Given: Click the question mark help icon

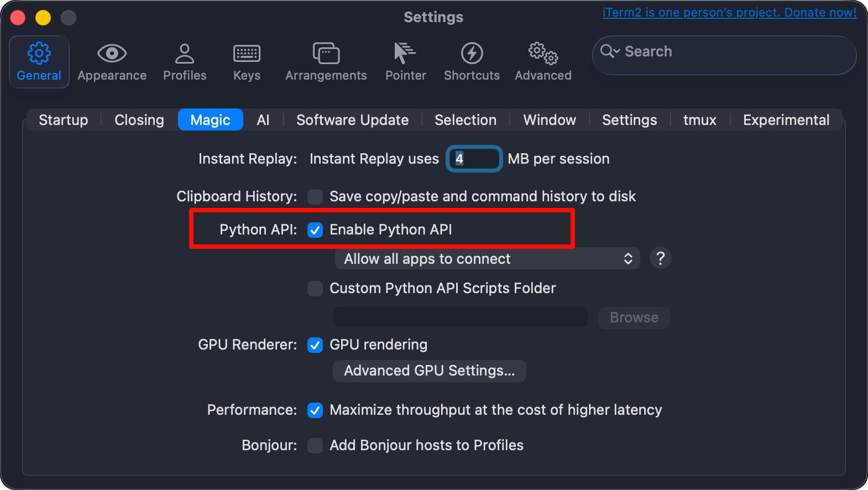Looking at the screenshot, I should coord(660,258).
